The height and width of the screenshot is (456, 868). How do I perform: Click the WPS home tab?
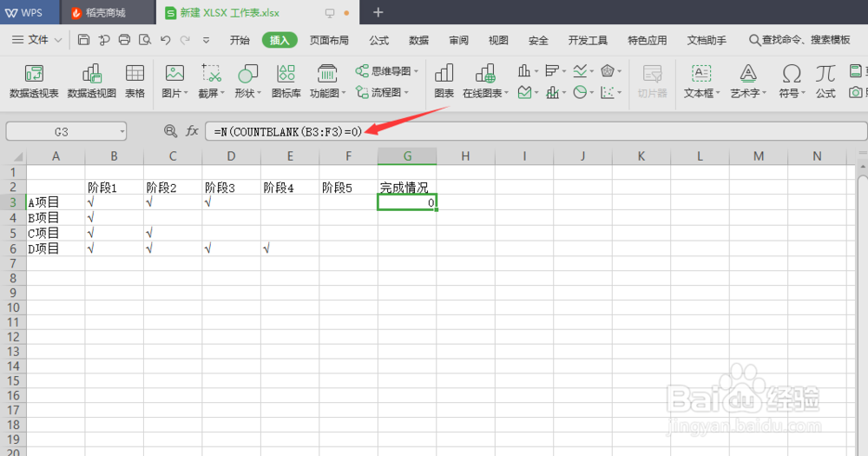[x=30, y=12]
